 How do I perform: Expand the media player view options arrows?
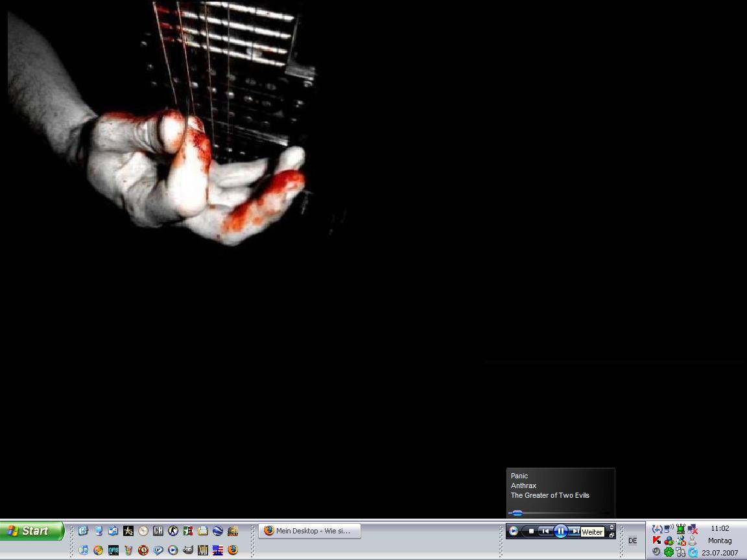611,528
